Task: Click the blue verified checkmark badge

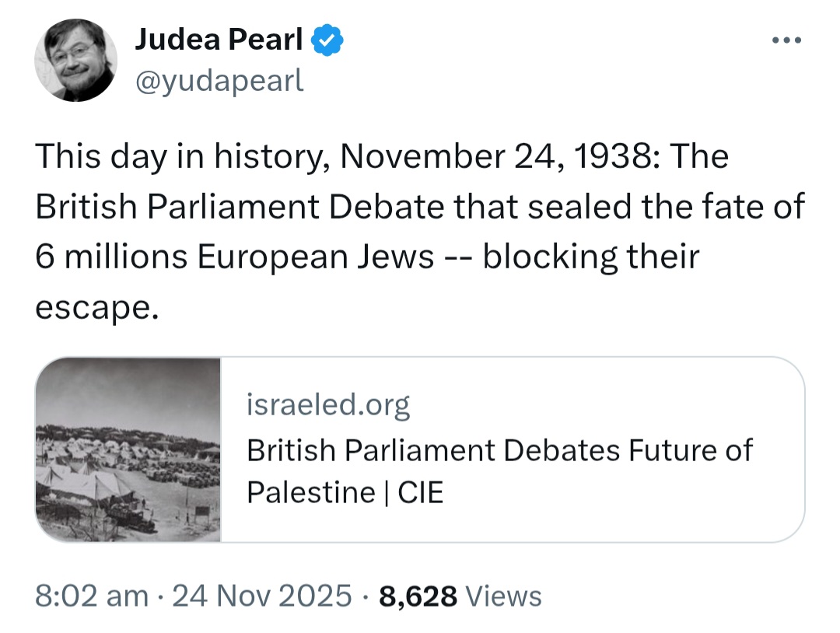Action: (327, 40)
